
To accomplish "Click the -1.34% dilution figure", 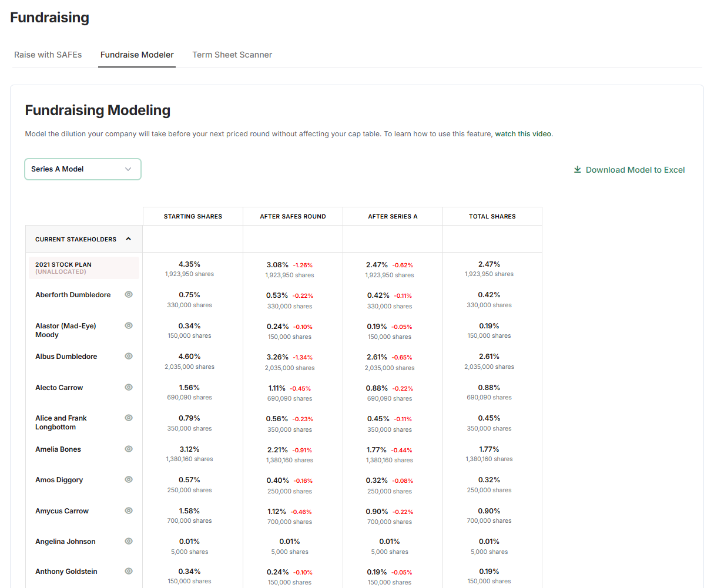I will point(303,357).
